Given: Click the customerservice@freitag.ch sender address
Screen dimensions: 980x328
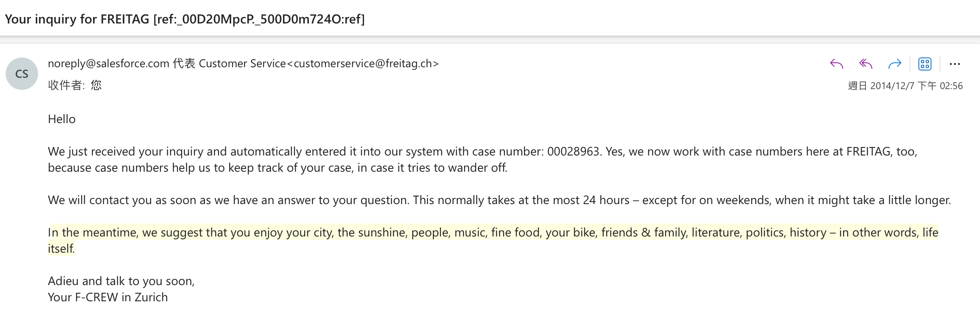Looking at the screenshot, I should [x=362, y=64].
